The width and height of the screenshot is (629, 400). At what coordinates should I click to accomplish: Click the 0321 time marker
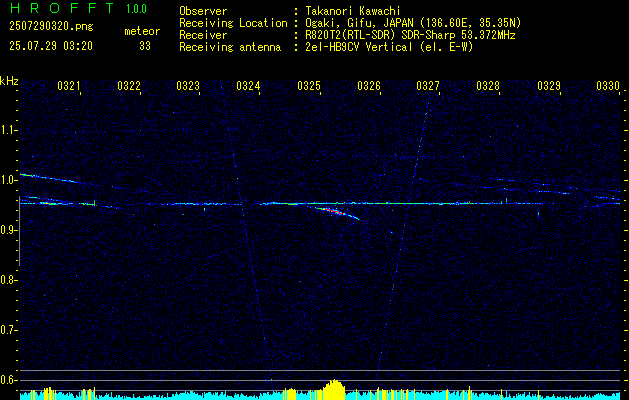[x=69, y=85]
